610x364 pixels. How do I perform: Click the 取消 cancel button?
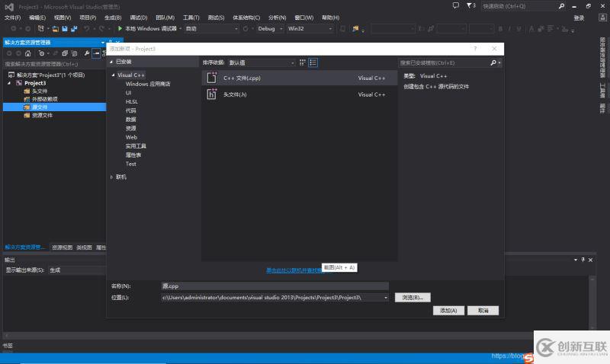pyautogui.click(x=483, y=311)
